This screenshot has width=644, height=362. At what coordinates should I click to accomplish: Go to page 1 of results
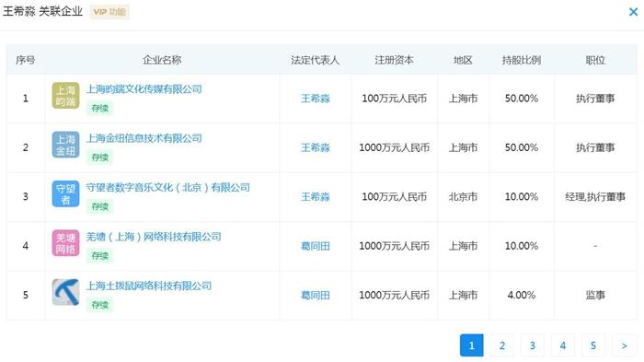(471, 345)
